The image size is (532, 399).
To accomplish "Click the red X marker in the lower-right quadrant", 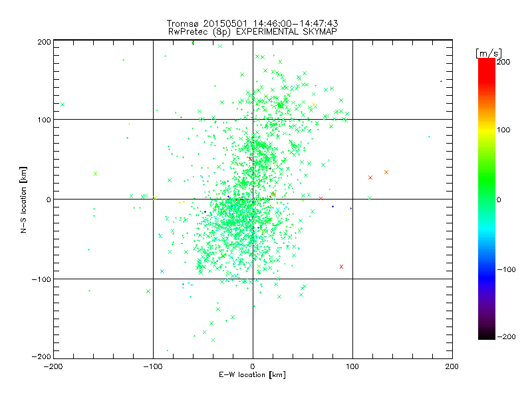I will [341, 267].
